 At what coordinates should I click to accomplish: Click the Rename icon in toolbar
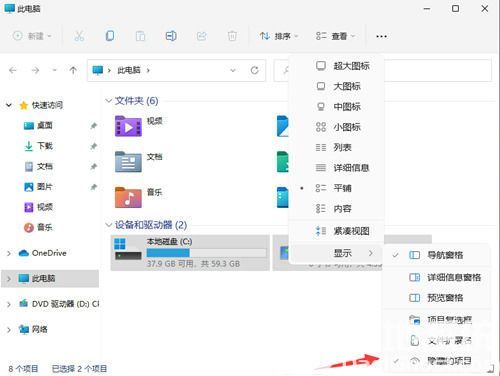(x=171, y=36)
